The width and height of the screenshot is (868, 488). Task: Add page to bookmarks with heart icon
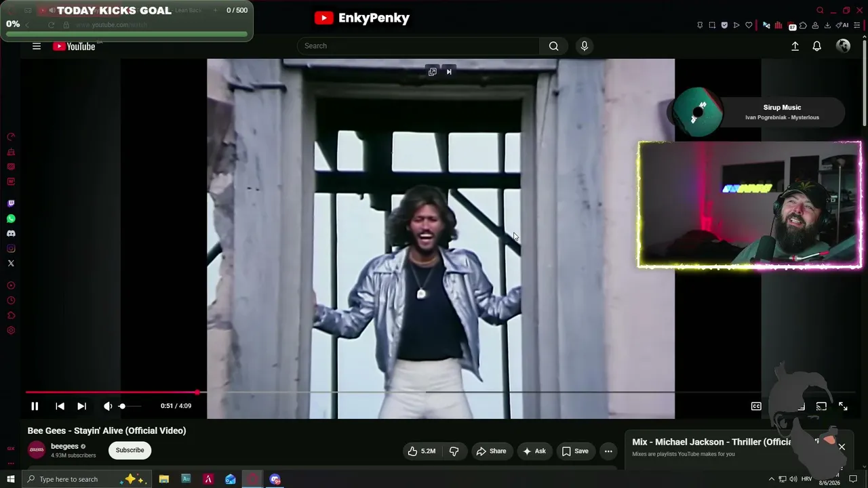pos(749,25)
